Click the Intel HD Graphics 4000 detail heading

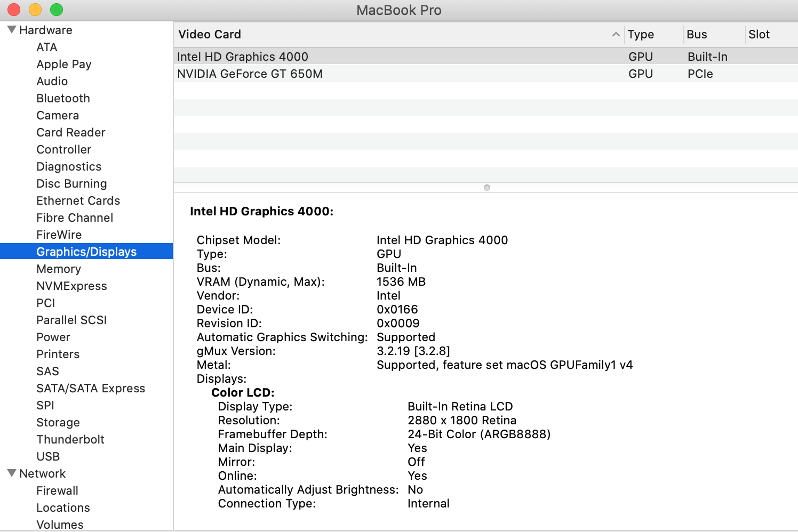(x=261, y=211)
